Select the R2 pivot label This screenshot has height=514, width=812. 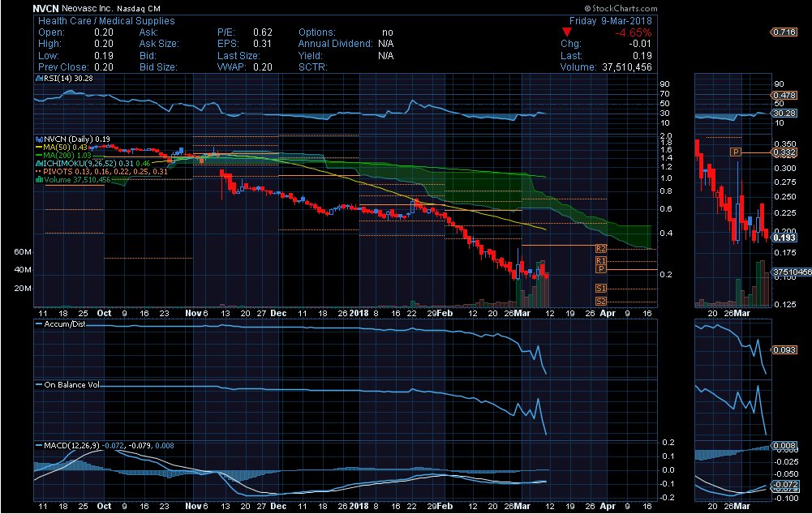point(601,249)
